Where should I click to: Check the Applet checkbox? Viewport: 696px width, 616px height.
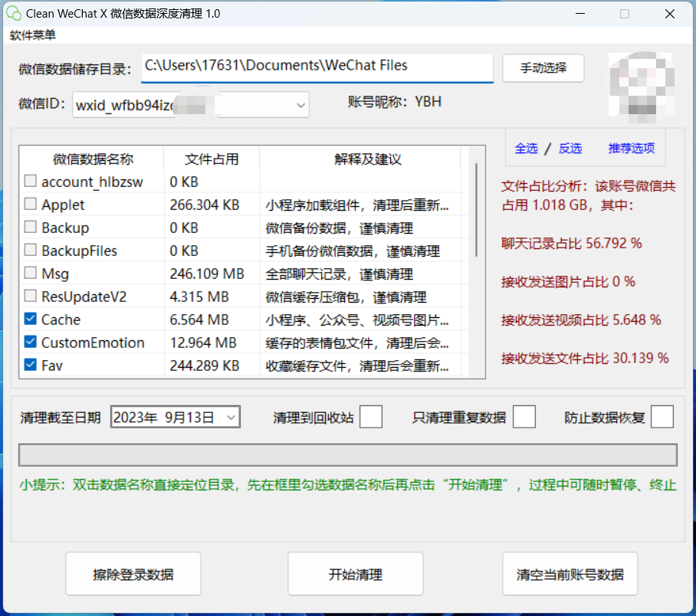click(x=30, y=204)
